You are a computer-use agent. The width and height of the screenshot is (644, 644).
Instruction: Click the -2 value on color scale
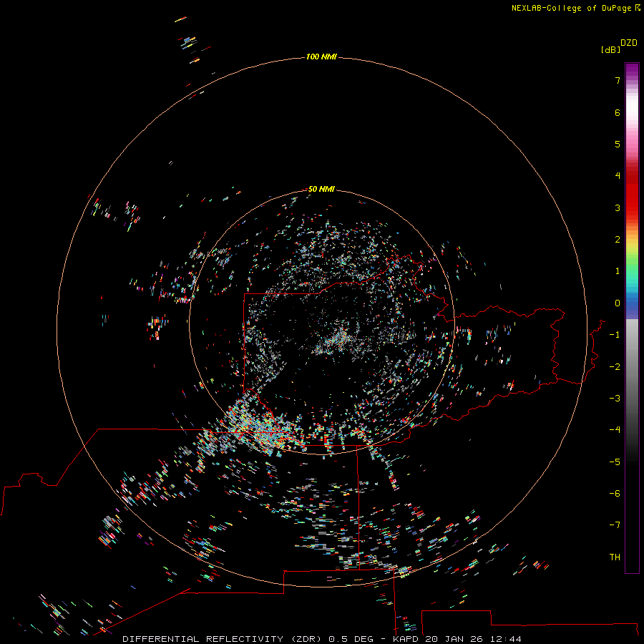615,367
